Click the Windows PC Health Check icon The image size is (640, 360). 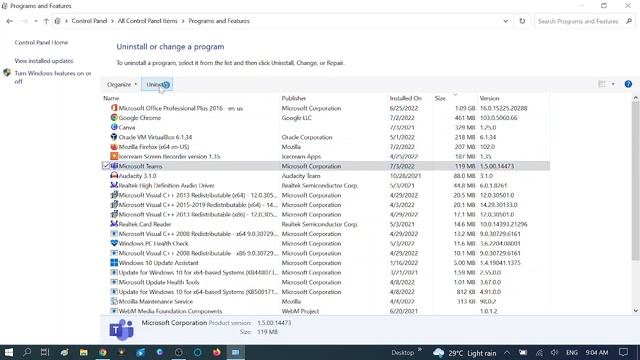(114, 243)
